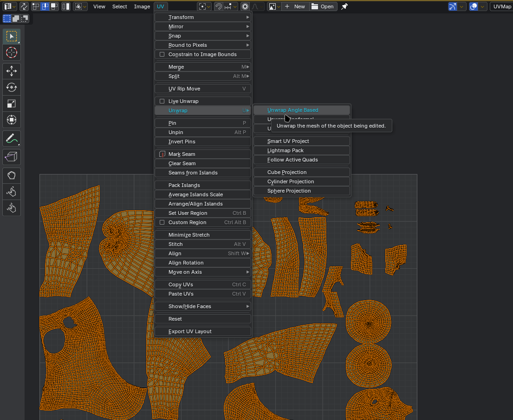Choose Smart UV Project
The width and height of the screenshot is (513, 420).
coord(302,141)
